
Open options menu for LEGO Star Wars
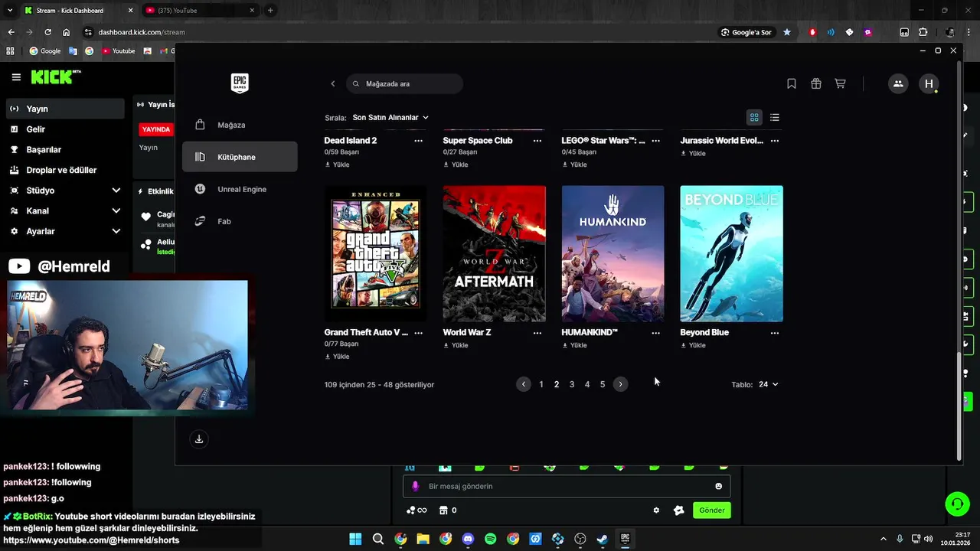(x=655, y=141)
